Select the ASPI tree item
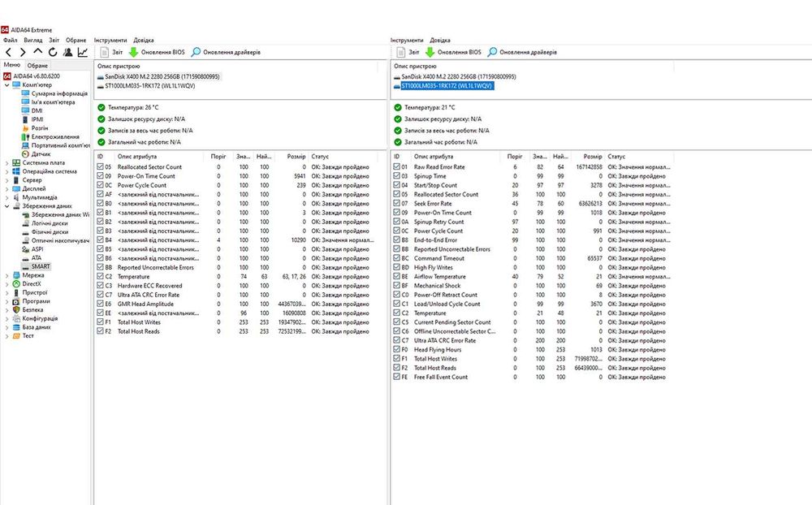 pos(37,249)
